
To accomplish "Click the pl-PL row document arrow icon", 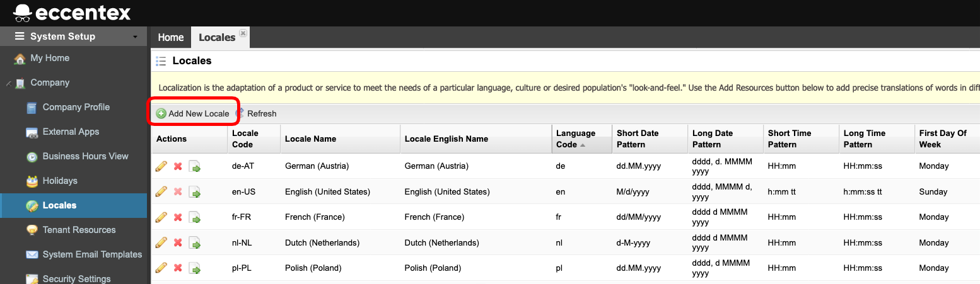I will (195, 268).
